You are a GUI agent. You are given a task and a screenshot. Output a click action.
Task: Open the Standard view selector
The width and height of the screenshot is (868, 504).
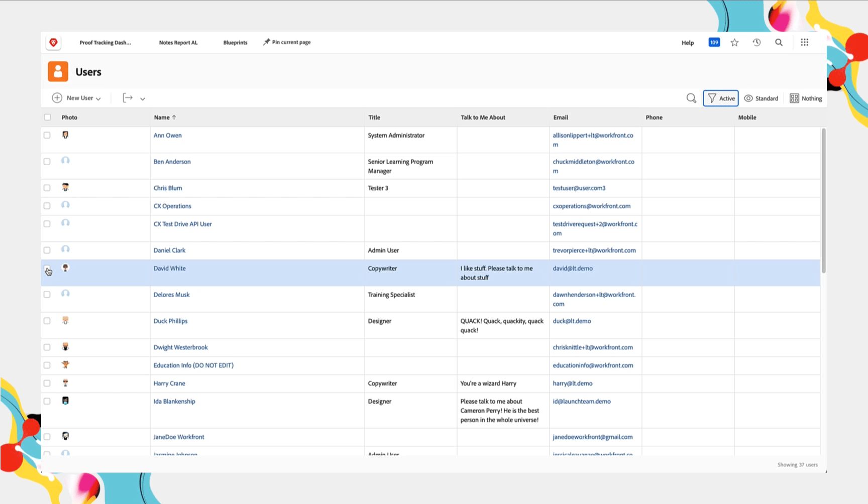761,98
